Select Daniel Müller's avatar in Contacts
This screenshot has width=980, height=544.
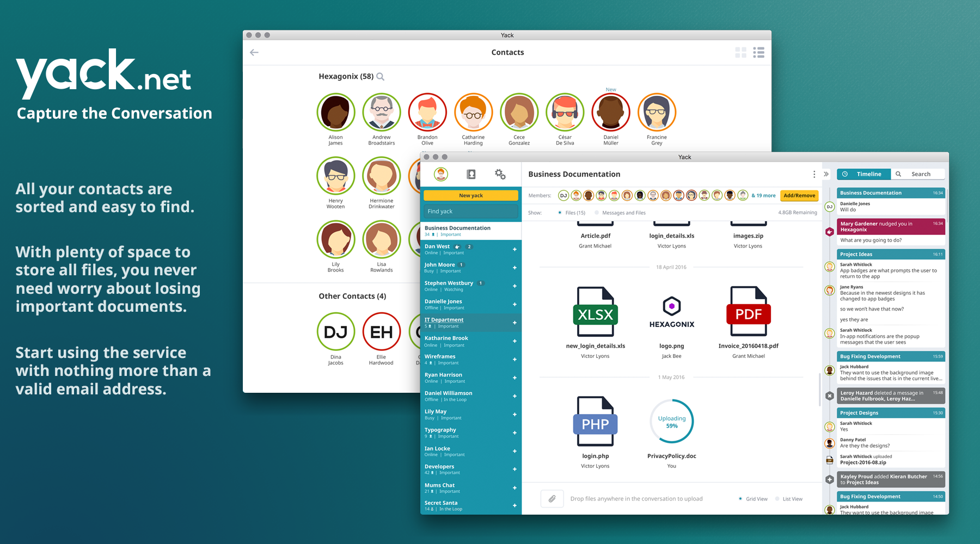(x=611, y=112)
